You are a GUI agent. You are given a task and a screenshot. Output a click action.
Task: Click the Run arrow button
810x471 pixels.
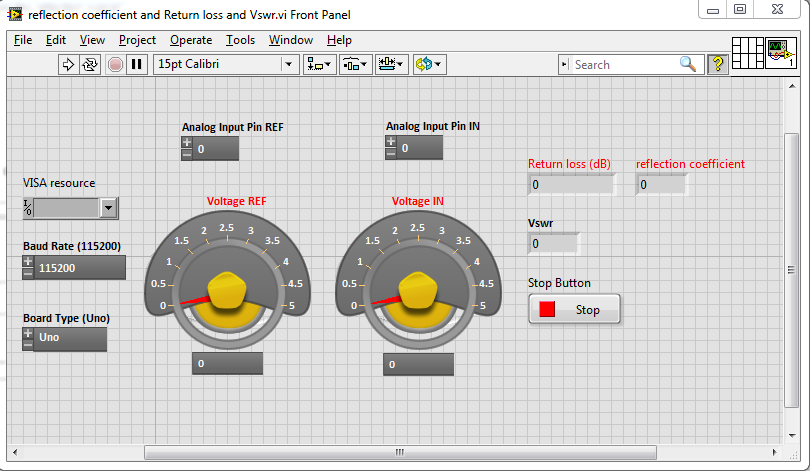(x=69, y=64)
